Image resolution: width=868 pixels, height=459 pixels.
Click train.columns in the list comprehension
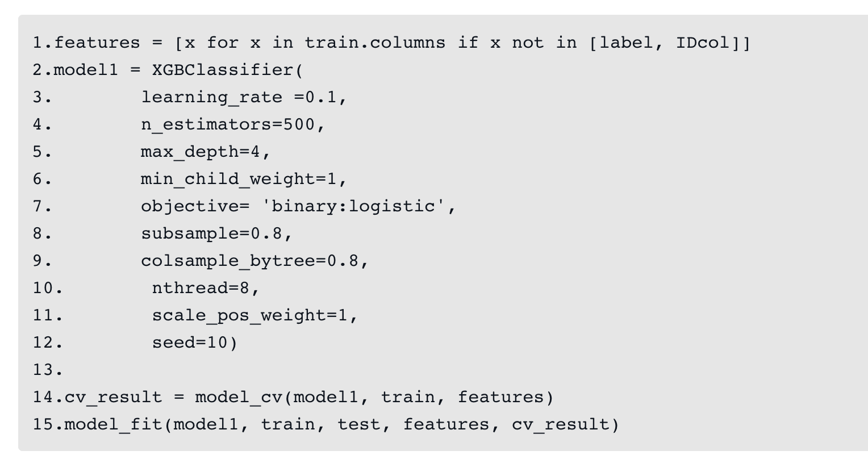(x=375, y=43)
